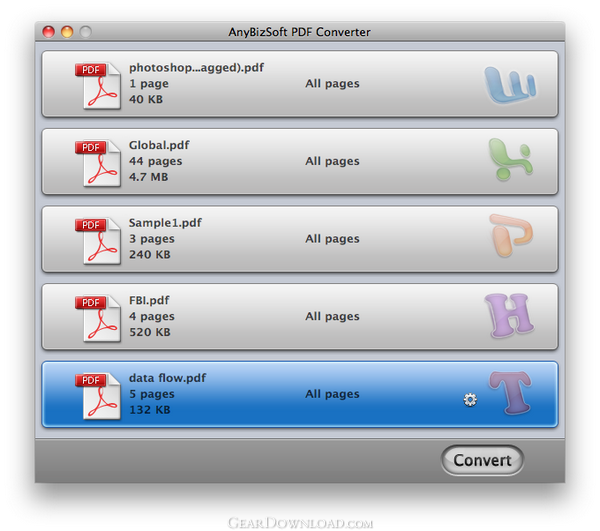Click the 3 pages count text
The width and height of the screenshot is (600, 531).
152,239
